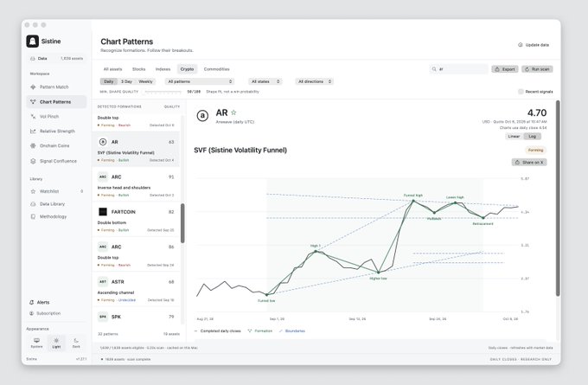Open the Pattern Match workspace icon
The height and width of the screenshot is (385, 588).
pyautogui.click(x=33, y=87)
